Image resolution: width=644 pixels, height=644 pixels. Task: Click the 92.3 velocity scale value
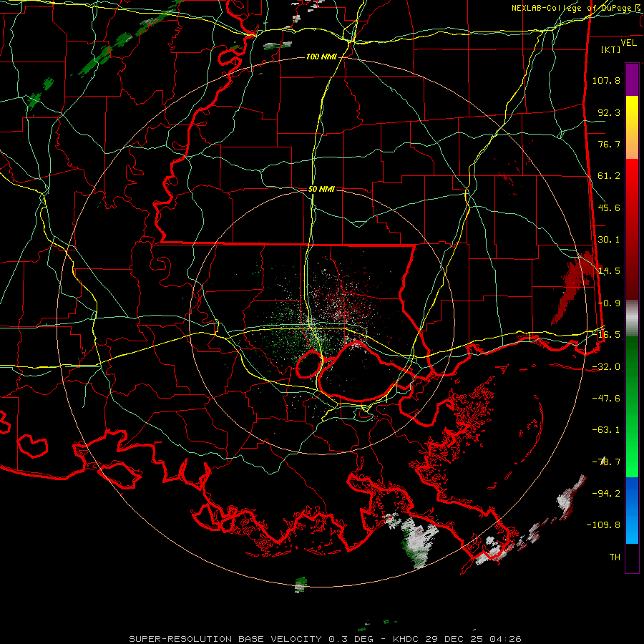pos(609,112)
